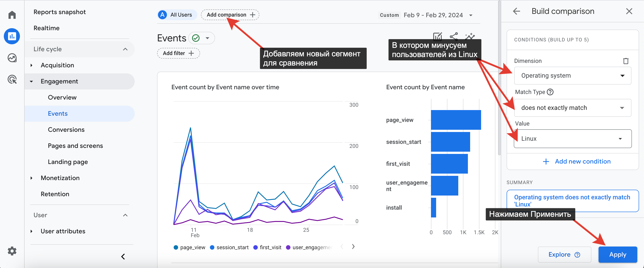Open the does not exactly match dropdown
Image resolution: width=644 pixels, height=268 pixels.
point(572,108)
